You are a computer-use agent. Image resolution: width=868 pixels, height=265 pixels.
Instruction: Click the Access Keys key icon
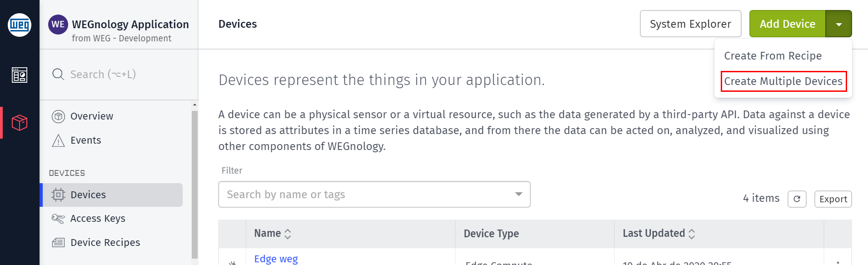[x=58, y=219]
